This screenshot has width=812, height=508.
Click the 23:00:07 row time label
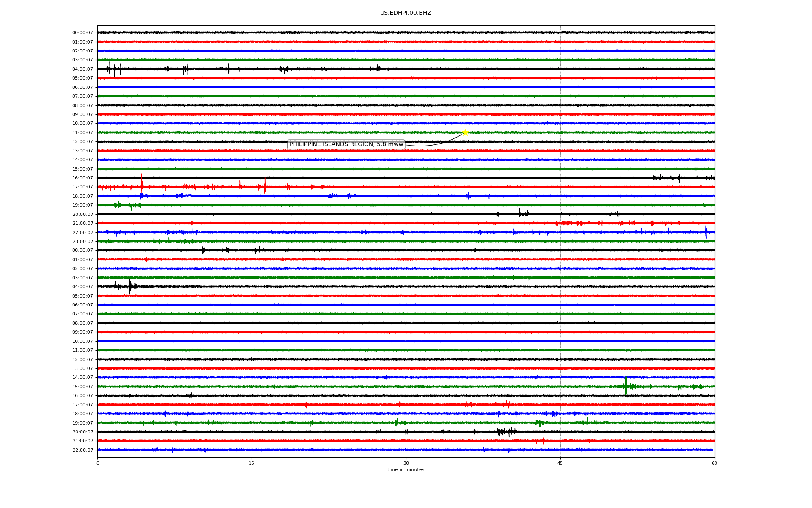[82, 242]
